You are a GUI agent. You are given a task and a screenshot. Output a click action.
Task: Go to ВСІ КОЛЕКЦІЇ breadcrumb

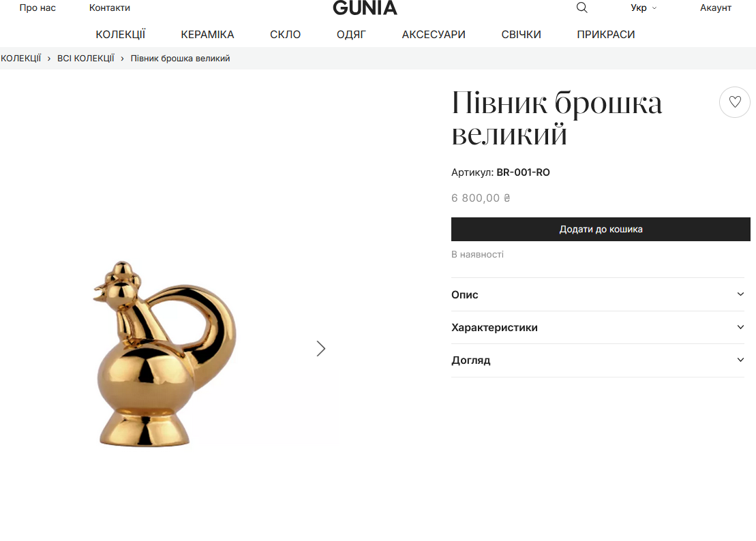pyautogui.click(x=86, y=59)
